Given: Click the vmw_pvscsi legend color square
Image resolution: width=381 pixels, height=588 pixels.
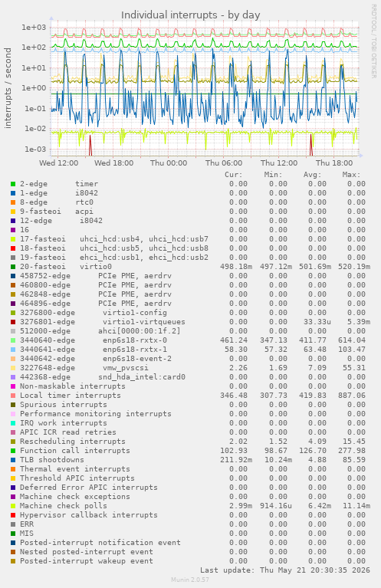Looking at the screenshot, I should [x=13, y=368].
